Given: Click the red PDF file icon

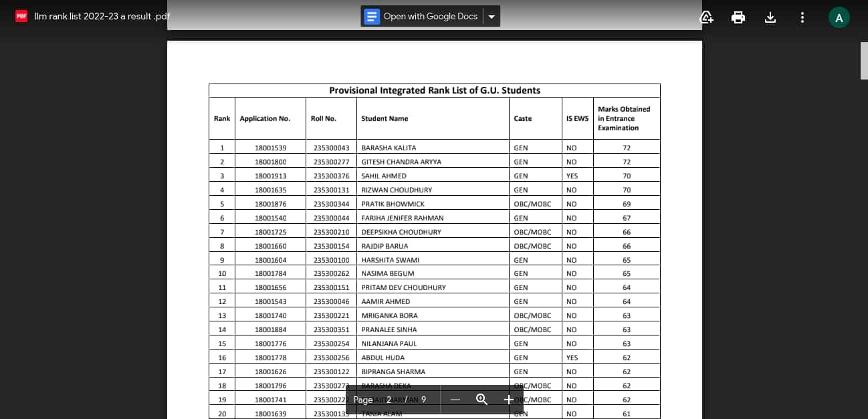Looking at the screenshot, I should [21, 16].
